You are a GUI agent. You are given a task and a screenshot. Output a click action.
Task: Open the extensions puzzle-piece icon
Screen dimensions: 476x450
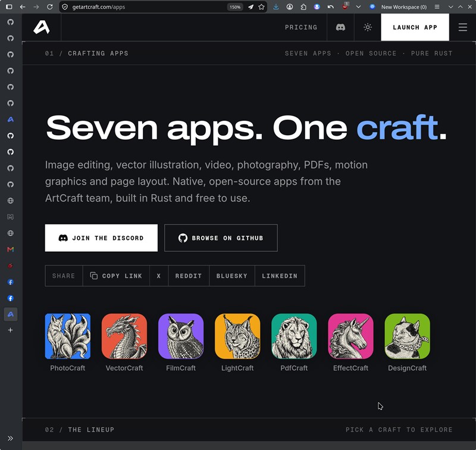point(303,7)
